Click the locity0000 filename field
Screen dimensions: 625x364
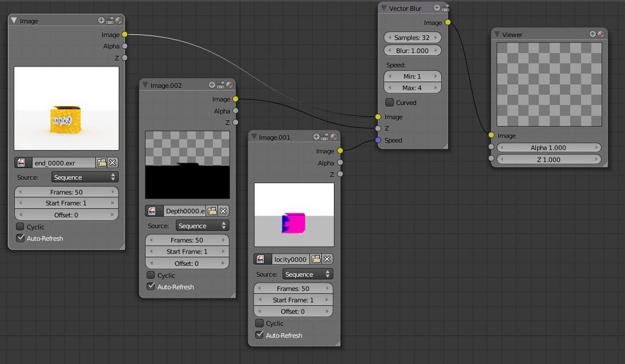click(x=290, y=259)
